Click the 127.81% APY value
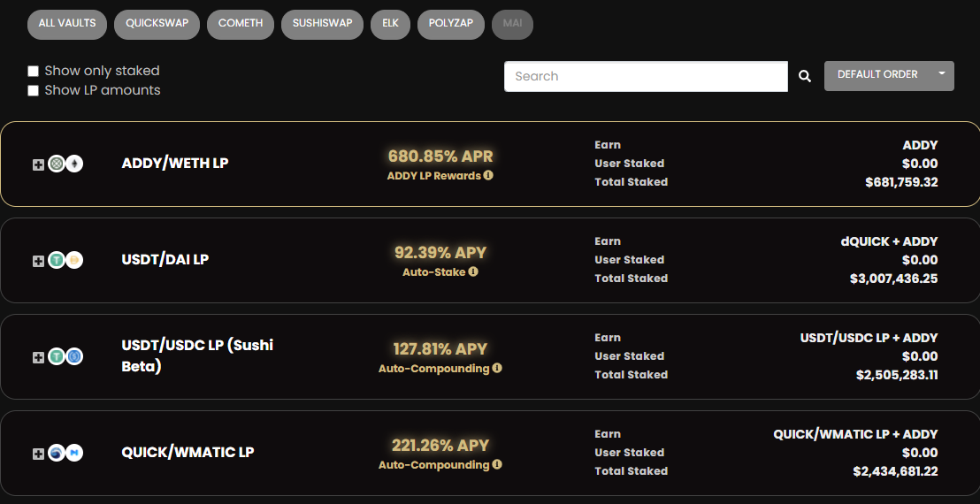Screen dimensions: 980x504 (440, 348)
